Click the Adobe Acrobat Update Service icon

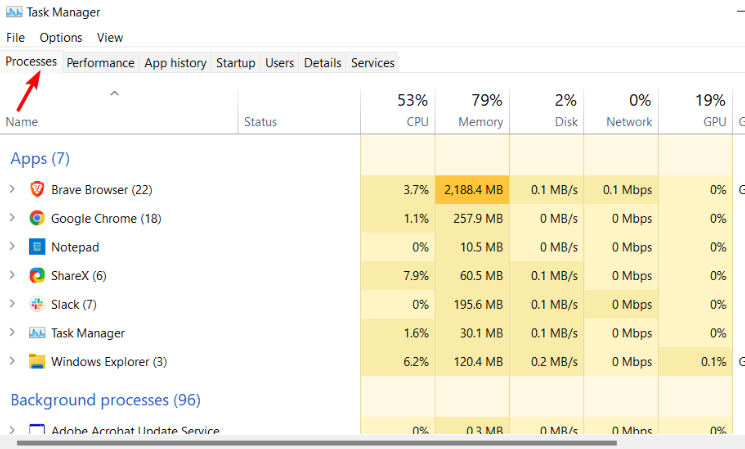(x=37, y=429)
